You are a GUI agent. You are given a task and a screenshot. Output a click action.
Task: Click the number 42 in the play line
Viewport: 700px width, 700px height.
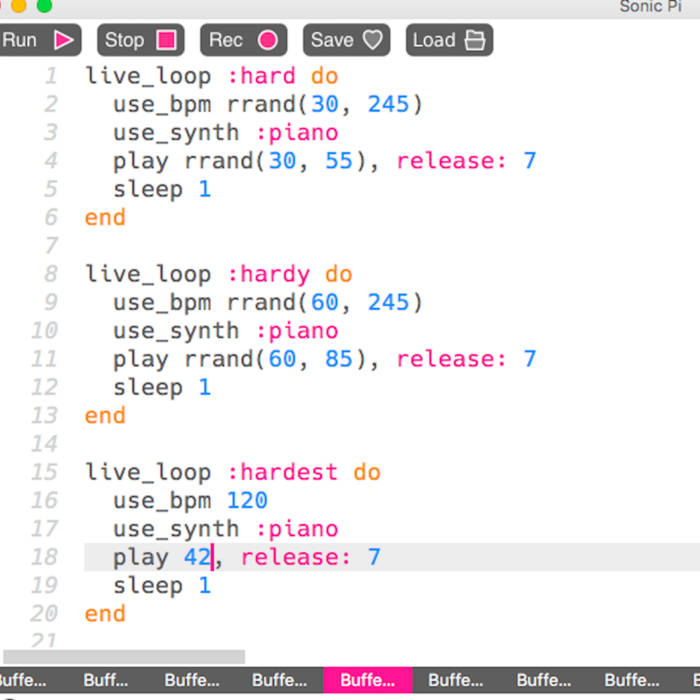click(196, 557)
